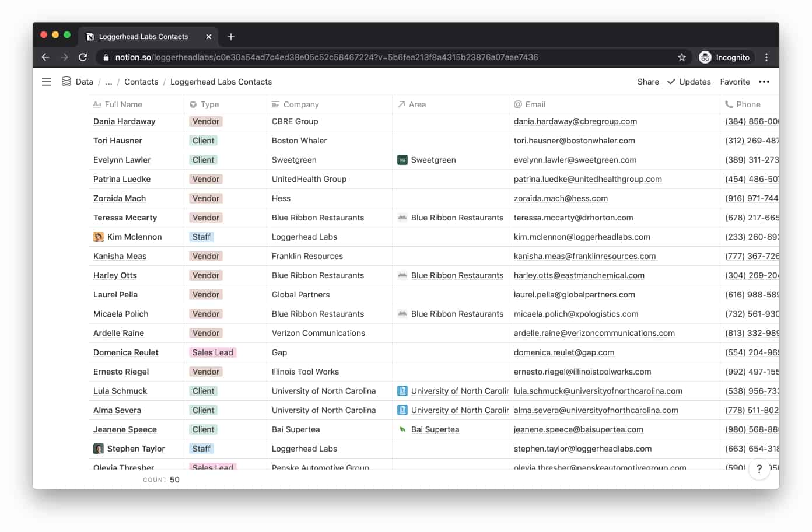This screenshot has height=532, width=812.
Task: Click the new tab plus button
Action: pyautogui.click(x=230, y=36)
